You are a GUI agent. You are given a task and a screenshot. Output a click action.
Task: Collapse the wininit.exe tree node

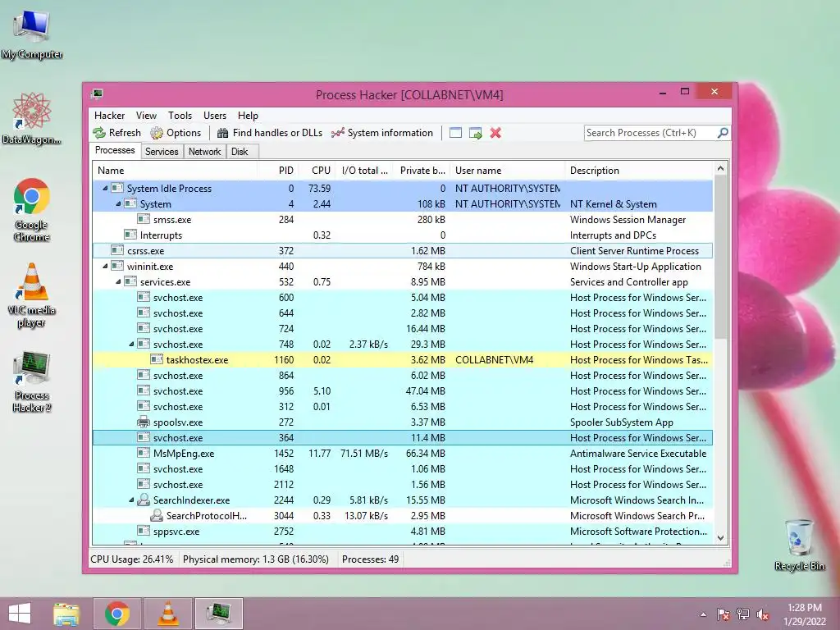coord(105,267)
